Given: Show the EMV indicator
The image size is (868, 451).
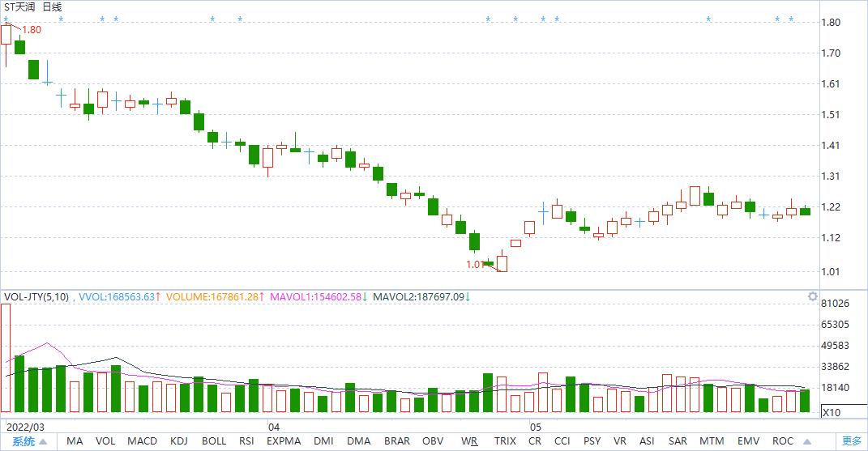Looking at the screenshot, I should point(748,441).
